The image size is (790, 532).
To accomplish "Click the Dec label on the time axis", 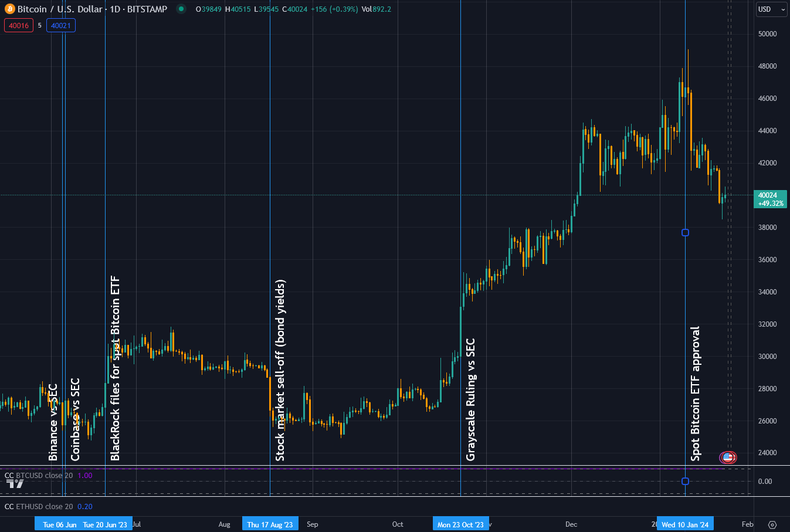I will coord(571,524).
